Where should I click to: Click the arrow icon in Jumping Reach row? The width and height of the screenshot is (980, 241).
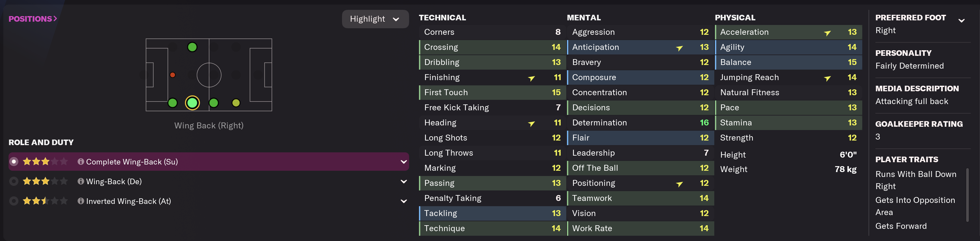(x=827, y=78)
